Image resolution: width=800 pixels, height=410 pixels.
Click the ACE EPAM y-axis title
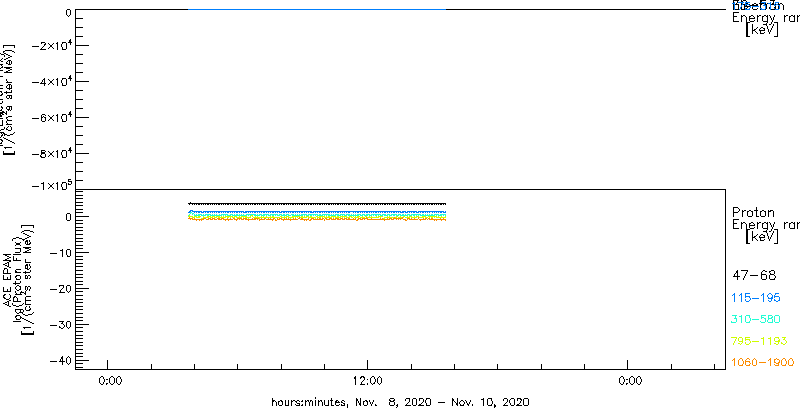point(8,279)
